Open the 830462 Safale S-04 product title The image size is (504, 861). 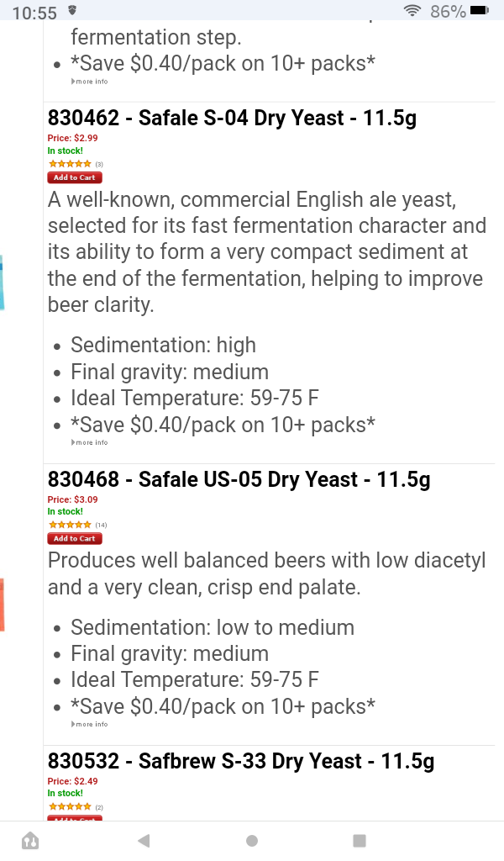point(232,119)
